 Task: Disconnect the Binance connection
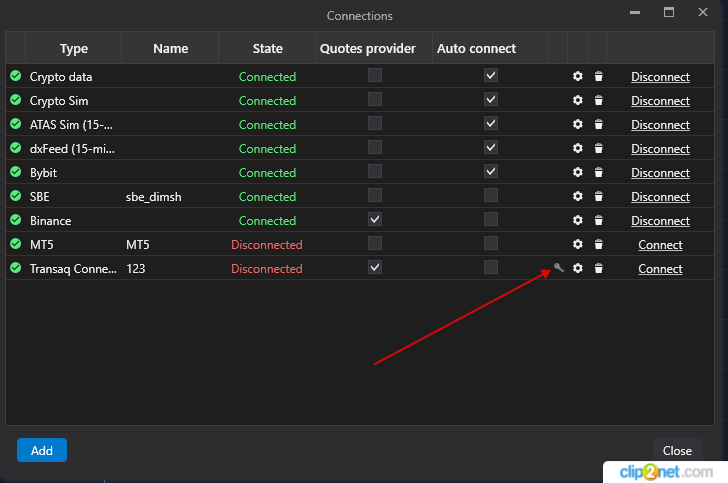[660, 221]
